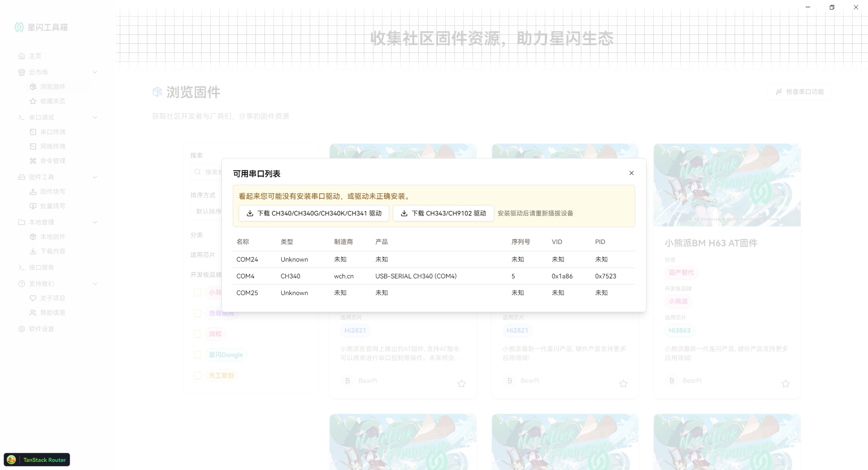The image size is (868, 470).
Task: Click the 固件烧写 icon
Action: pos(33,192)
